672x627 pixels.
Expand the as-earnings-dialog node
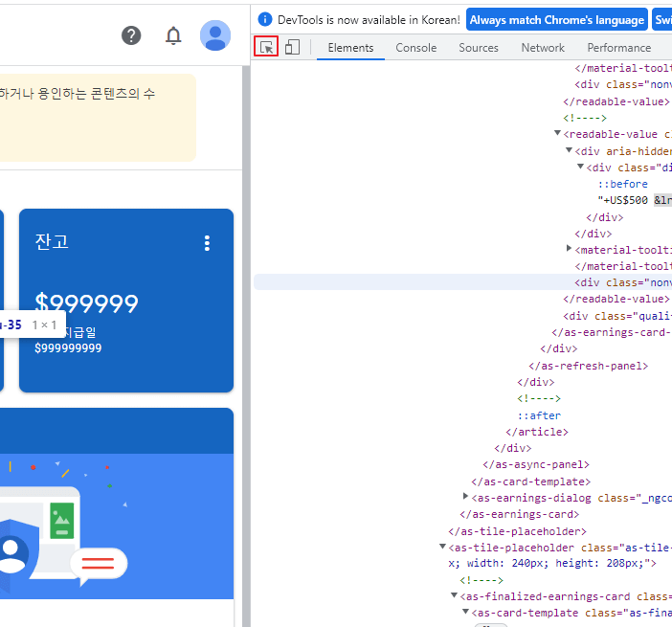tap(465, 496)
